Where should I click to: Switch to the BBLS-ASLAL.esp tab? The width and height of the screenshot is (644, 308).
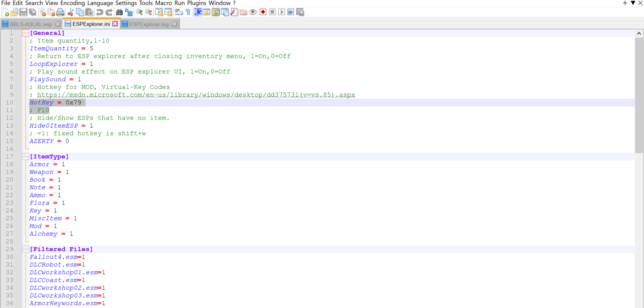click(31, 24)
